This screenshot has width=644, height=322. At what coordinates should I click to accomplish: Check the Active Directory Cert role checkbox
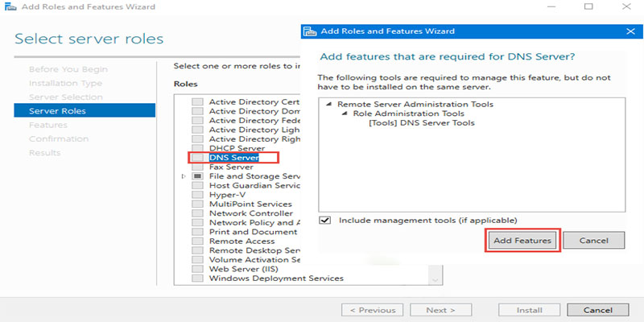(x=197, y=101)
